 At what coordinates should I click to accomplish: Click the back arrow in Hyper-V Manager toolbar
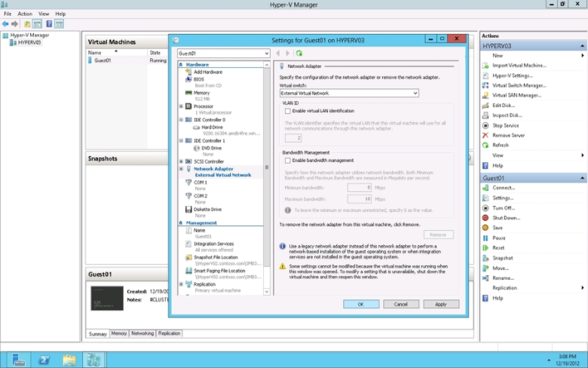(5, 24)
